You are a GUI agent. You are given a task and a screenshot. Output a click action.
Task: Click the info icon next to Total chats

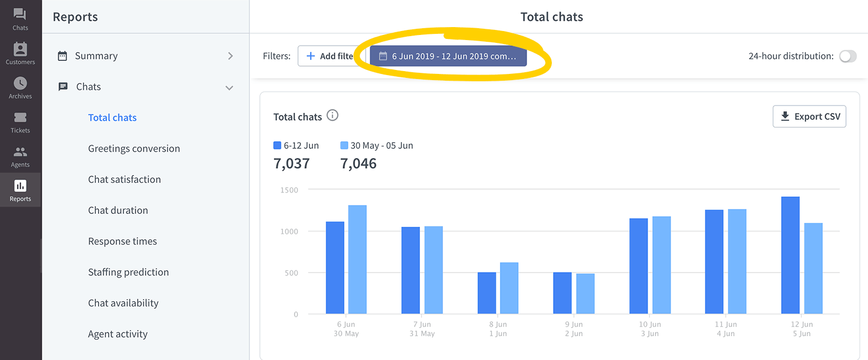(x=333, y=116)
